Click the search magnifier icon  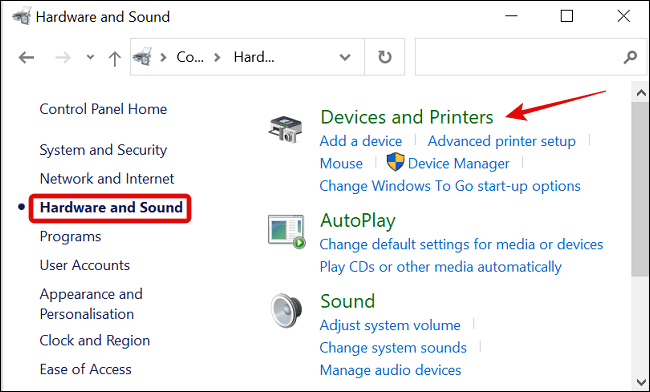(x=630, y=57)
